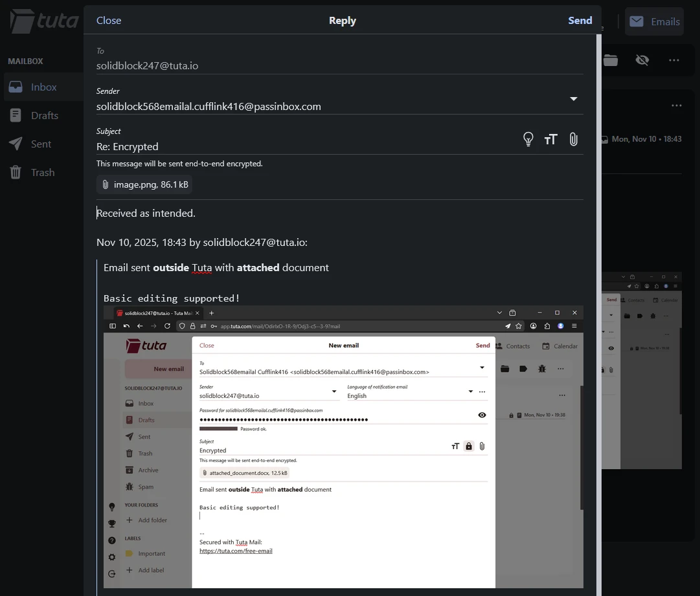Open the Sent folder icon

tap(16, 144)
